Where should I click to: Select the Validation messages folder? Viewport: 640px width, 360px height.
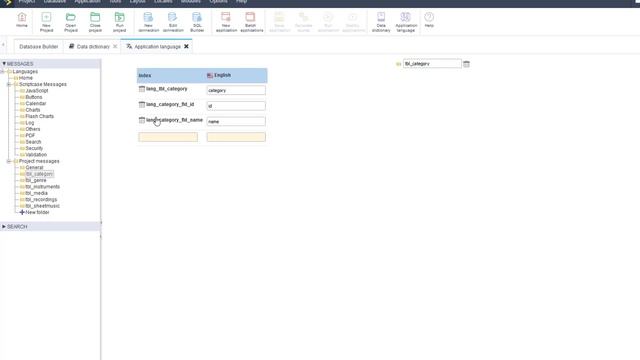[36, 155]
